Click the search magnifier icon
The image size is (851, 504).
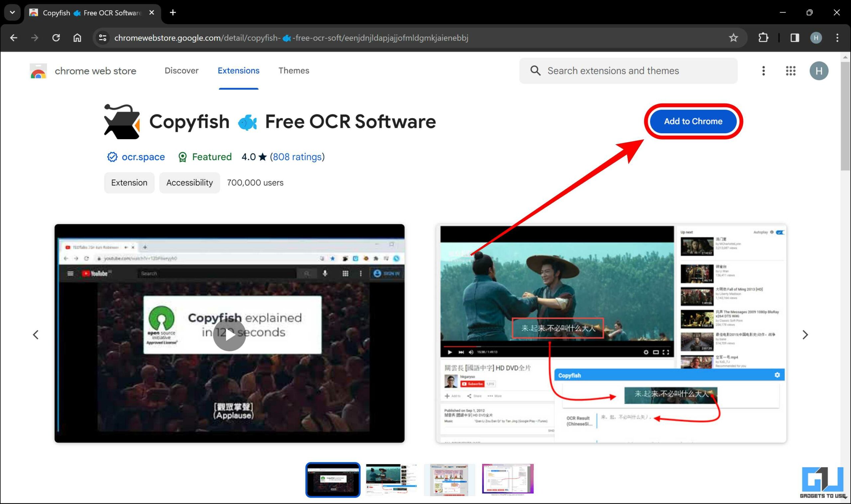point(536,71)
